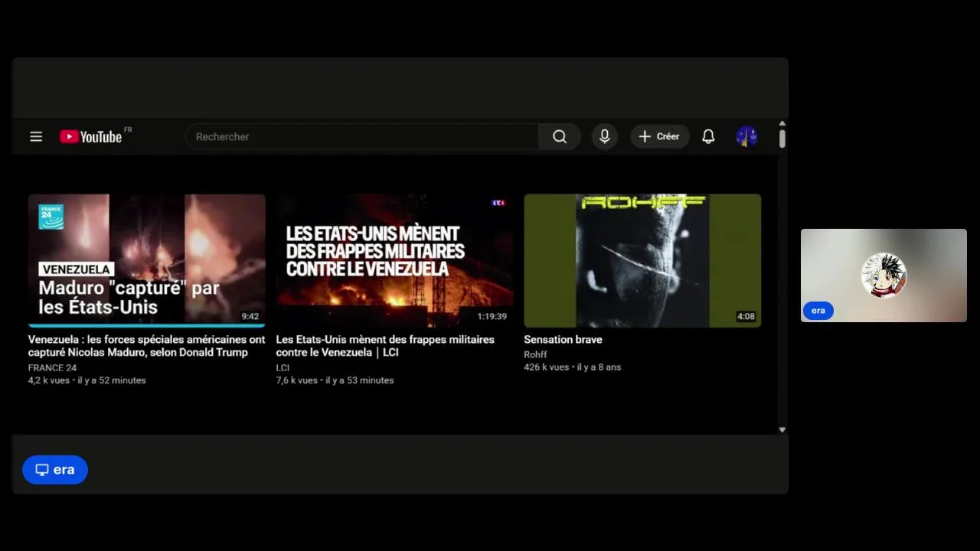Visit the Rohff channel link
The image size is (980, 551).
tap(535, 354)
